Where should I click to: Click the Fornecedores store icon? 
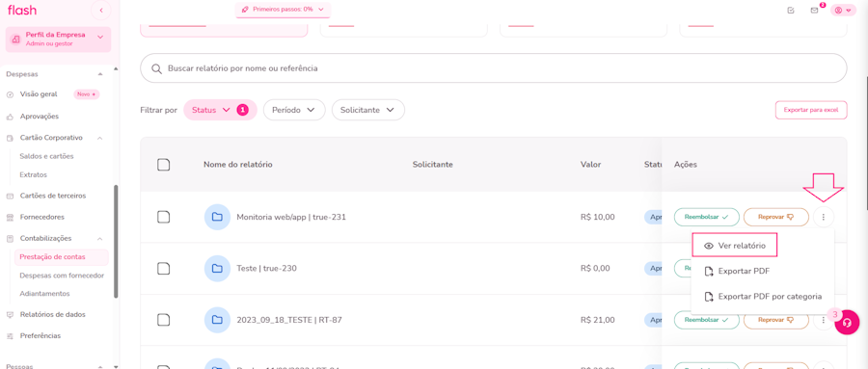10,218
